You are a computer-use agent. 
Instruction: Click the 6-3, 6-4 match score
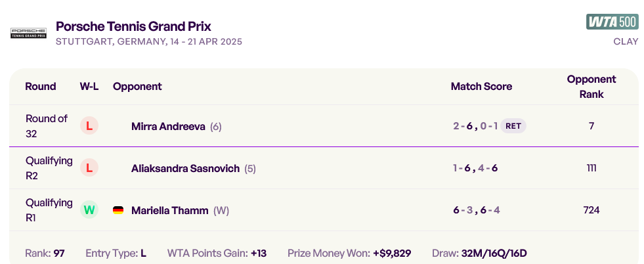pyautogui.click(x=477, y=210)
